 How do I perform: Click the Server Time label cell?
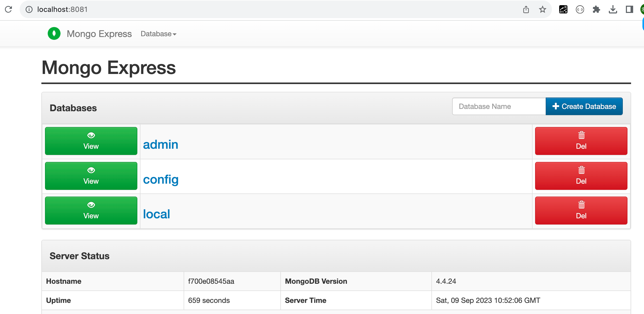356,301
